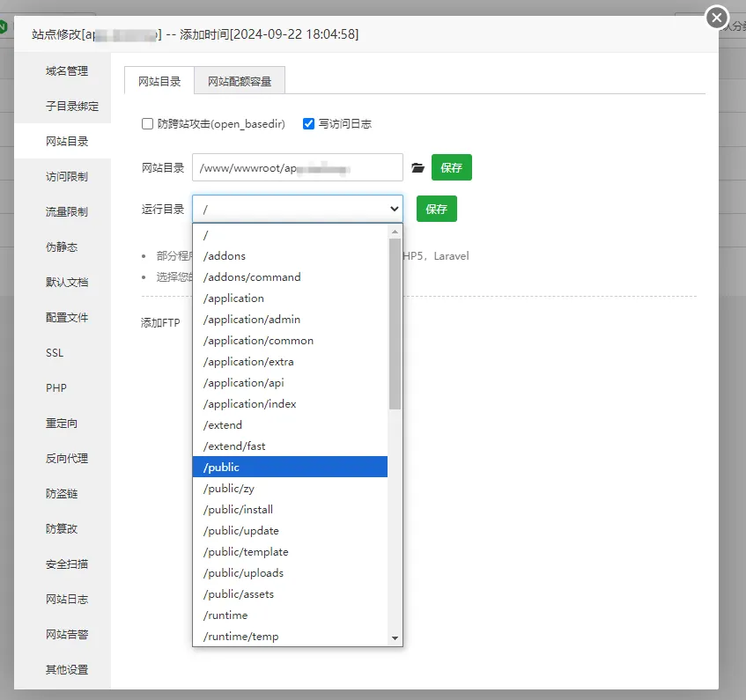Screen dimensions: 746x700
Task: Toggle the 写访问日志 checkbox
Action: pyautogui.click(x=308, y=124)
